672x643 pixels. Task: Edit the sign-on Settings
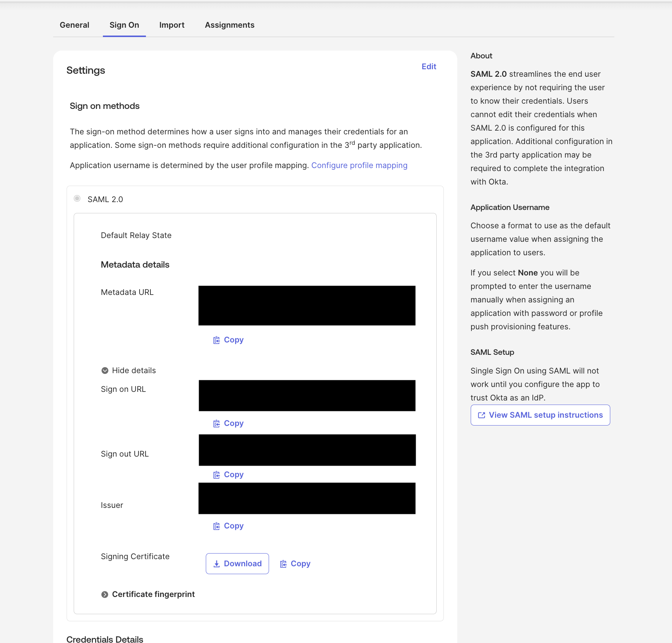[x=429, y=66]
